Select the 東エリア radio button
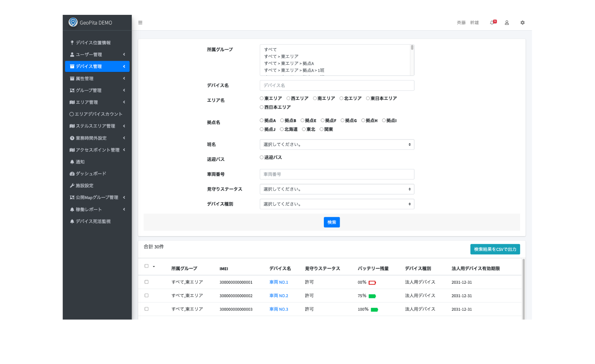The image size is (595, 364). click(x=262, y=99)
